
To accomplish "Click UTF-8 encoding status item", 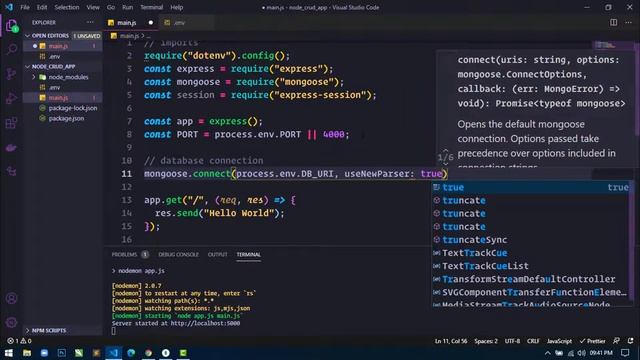I will click(x=512, y=341).
